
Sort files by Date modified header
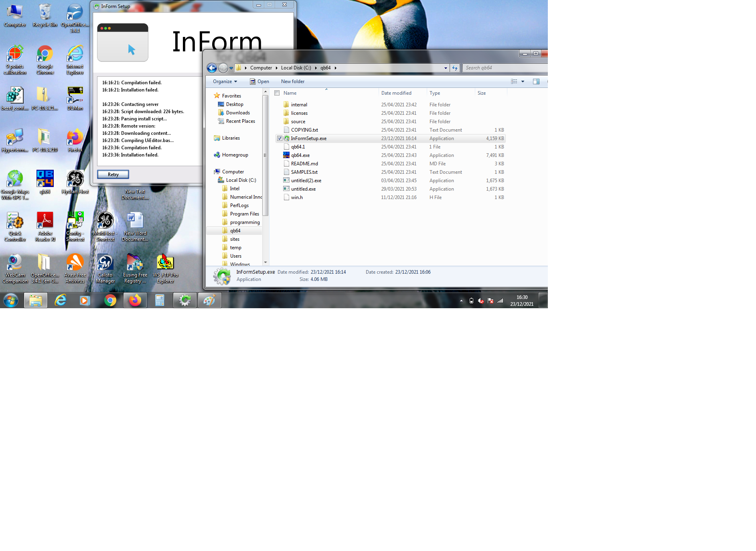pos(403,93)
